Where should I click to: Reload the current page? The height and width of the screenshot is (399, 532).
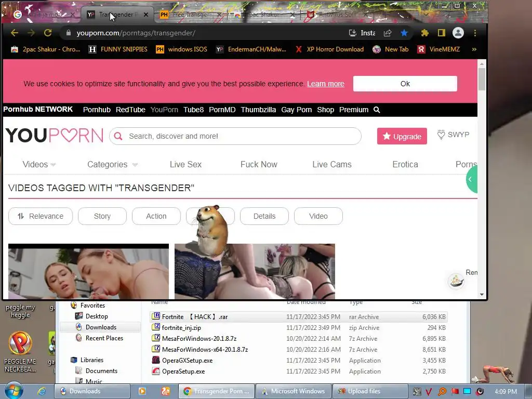[48, 33]
